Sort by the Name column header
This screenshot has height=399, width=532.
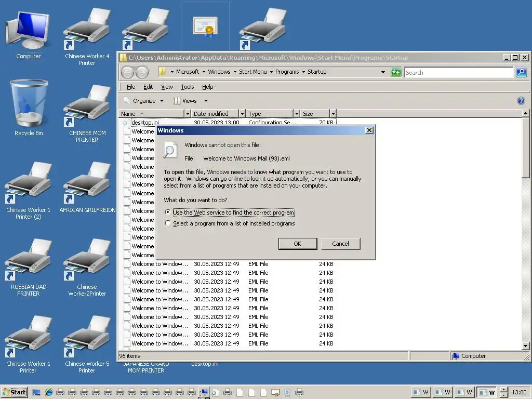152,114
